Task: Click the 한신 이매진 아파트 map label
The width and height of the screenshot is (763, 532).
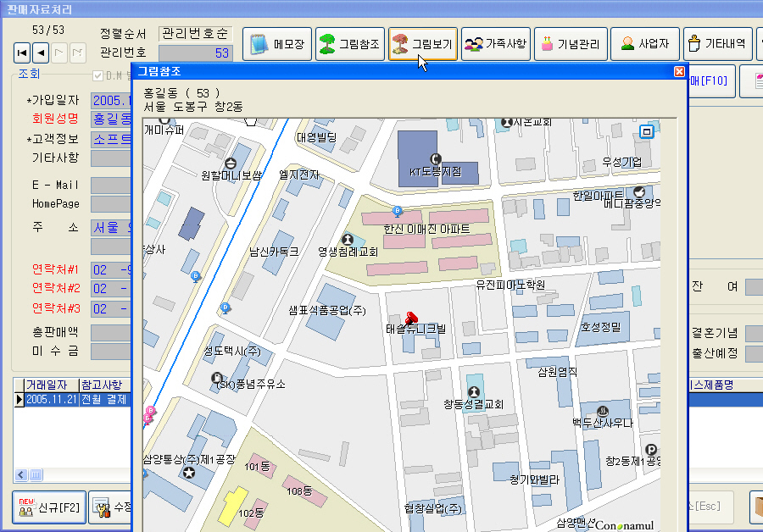Action: [x=426, y=229]
